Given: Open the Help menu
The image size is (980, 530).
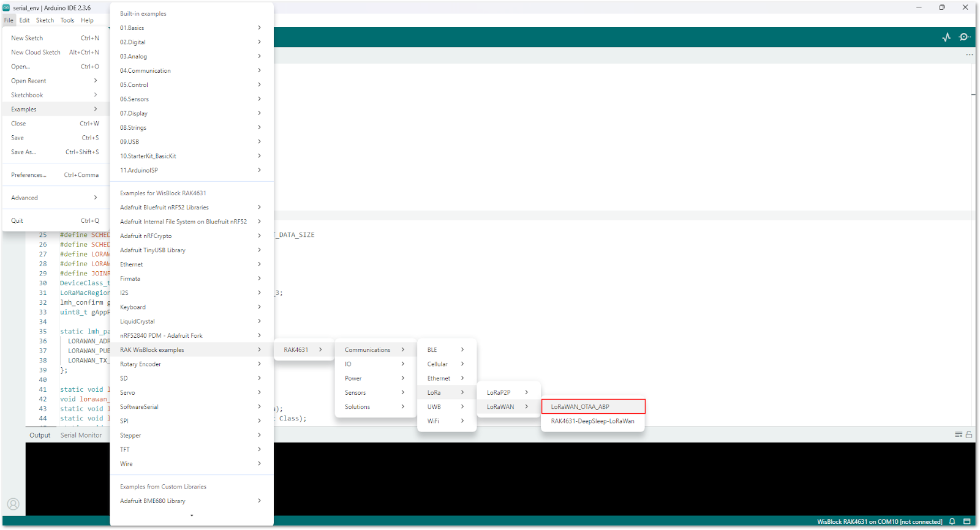Looking at the screenshot, I should click(x=88, y=20).
